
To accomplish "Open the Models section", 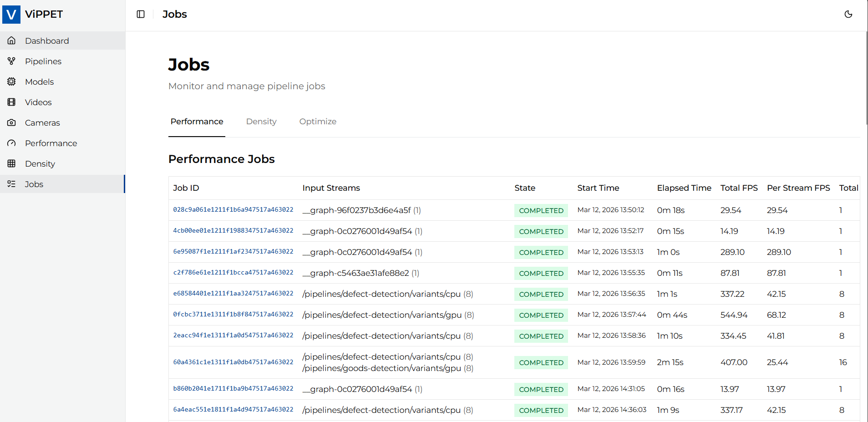I will click(11, 81).
